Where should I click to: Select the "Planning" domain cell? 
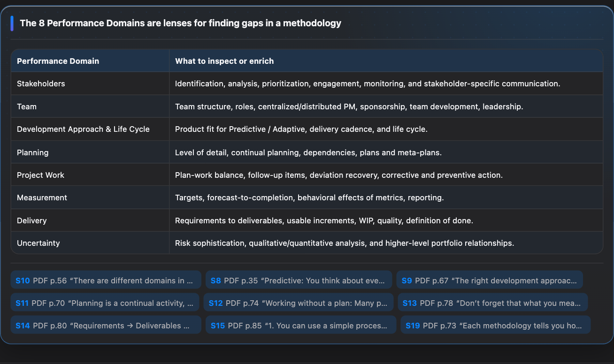(90, 152)
